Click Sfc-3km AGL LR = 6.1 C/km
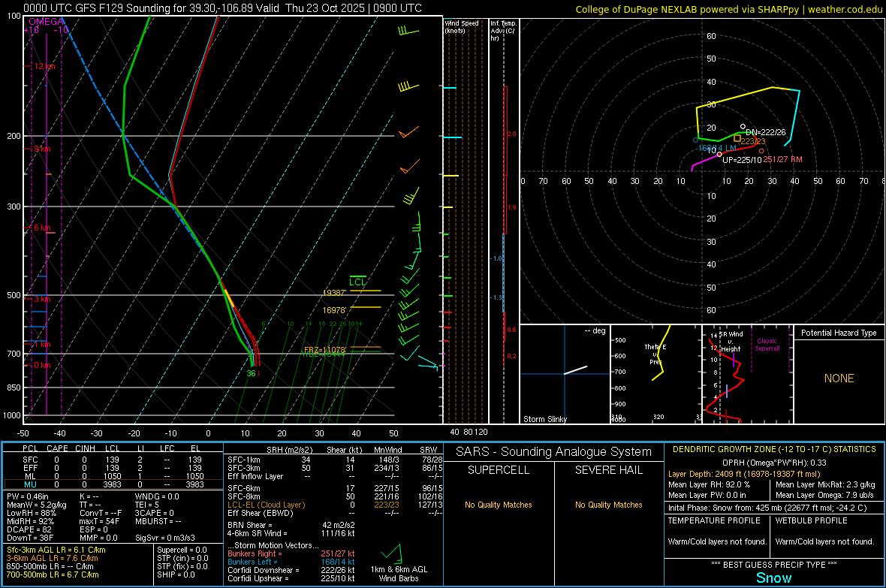The image size is (886, 588). (x=56, y=550)
